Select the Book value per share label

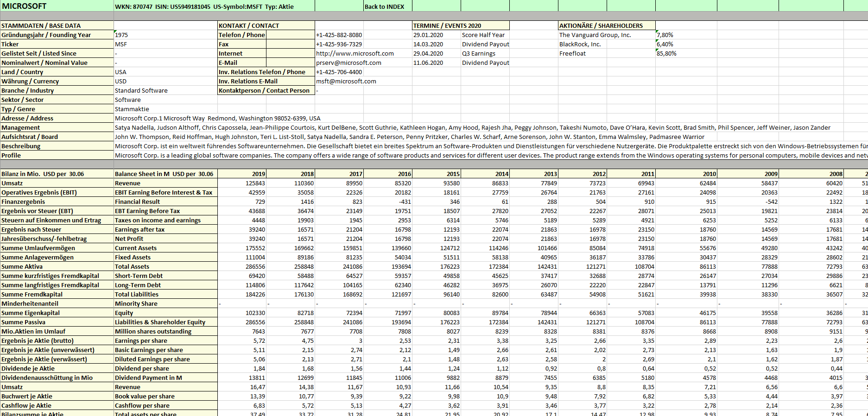tap(166, 396)
